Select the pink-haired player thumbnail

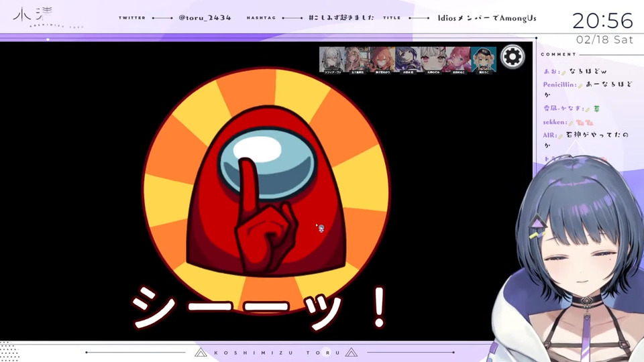(458, 60)
